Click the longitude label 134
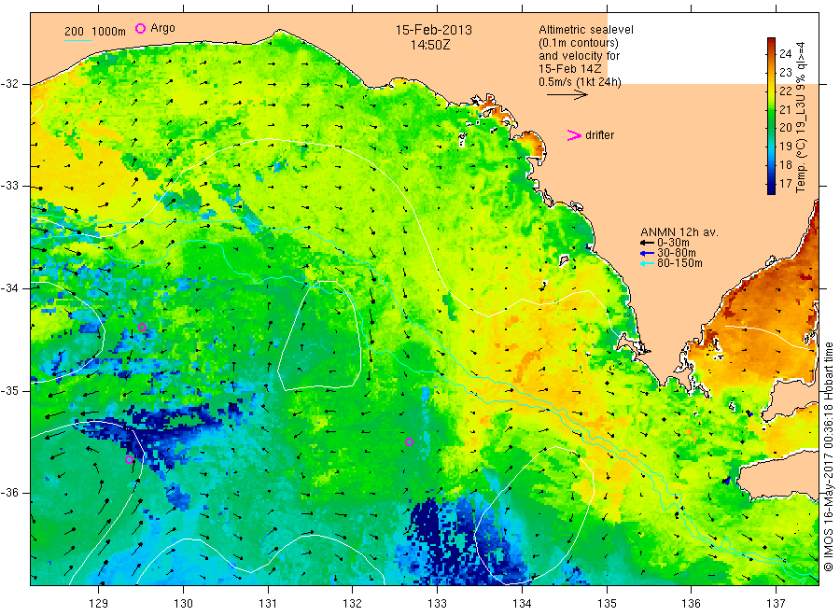The width and height of the screenshot is (840, 616). (x=522, y=604)
